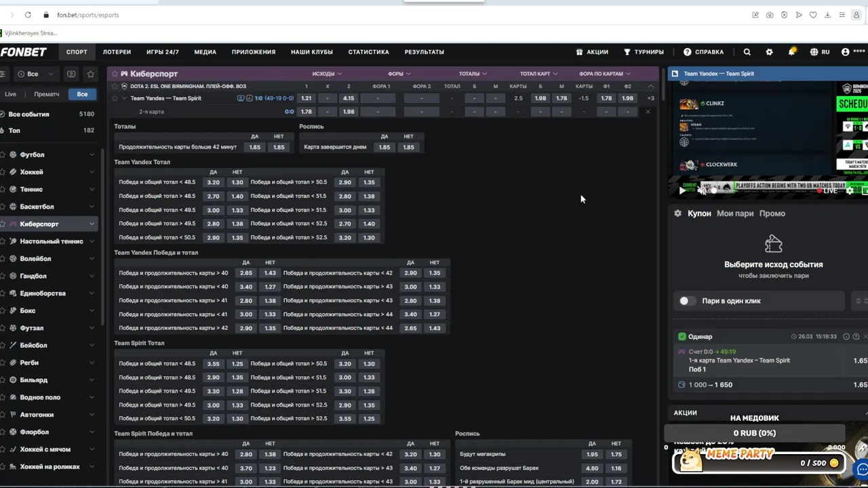Expand the +3 more markets
This screenshot has width=868, height=488.
point(651,98)
